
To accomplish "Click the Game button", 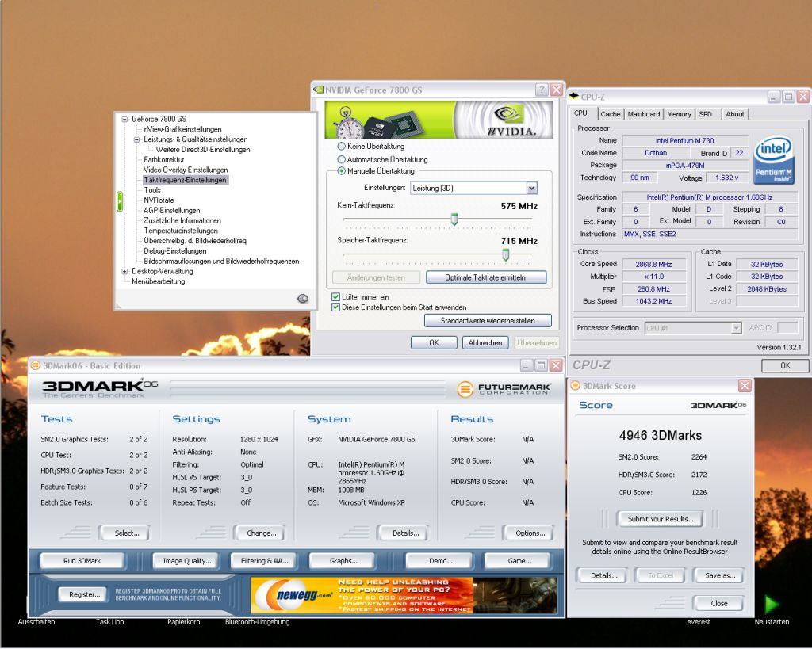I will coord(519,560).
